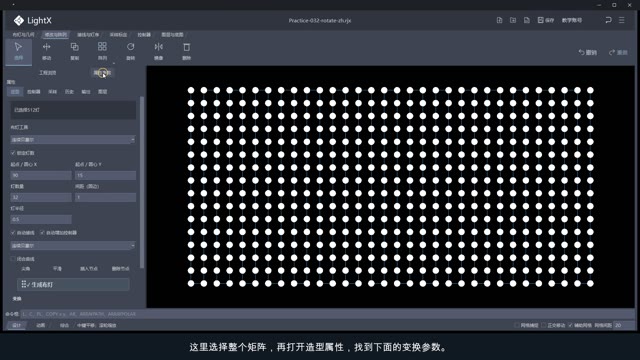
Task: Switch to the 综合 bottom tab
Action: click(64, 325)
